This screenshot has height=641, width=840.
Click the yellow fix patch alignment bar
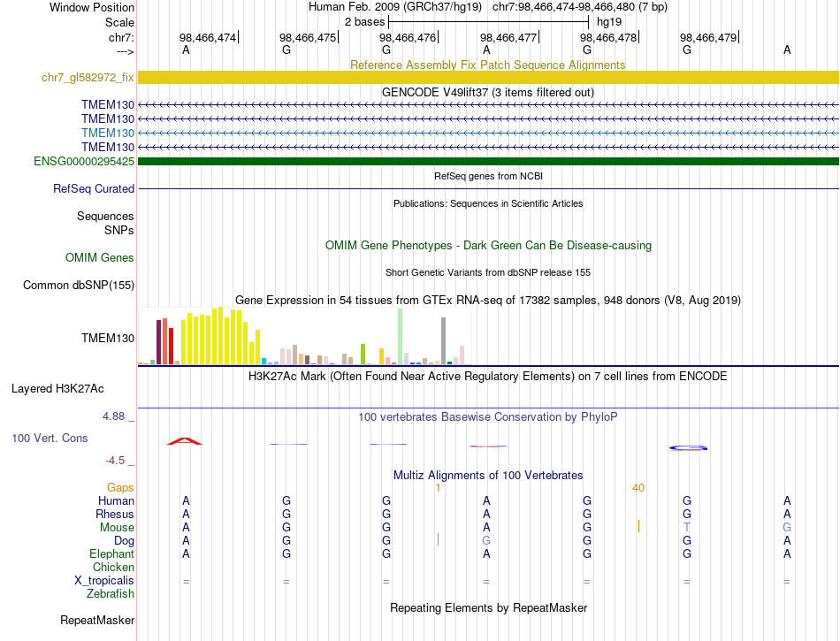click(488, 77)
